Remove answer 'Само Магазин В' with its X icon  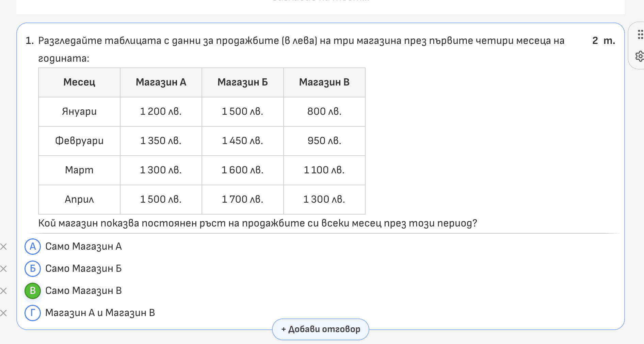point(3,291)
